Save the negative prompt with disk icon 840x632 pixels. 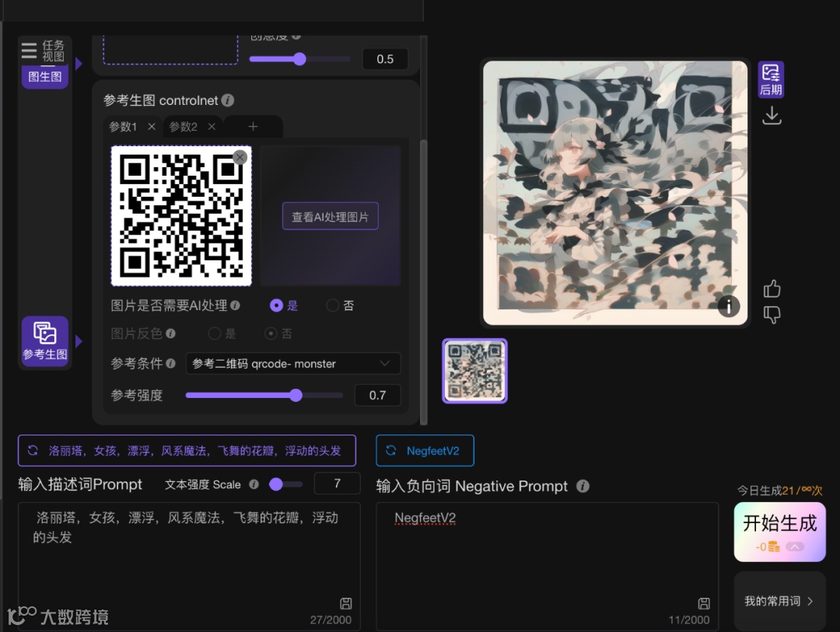coord(704,603)
